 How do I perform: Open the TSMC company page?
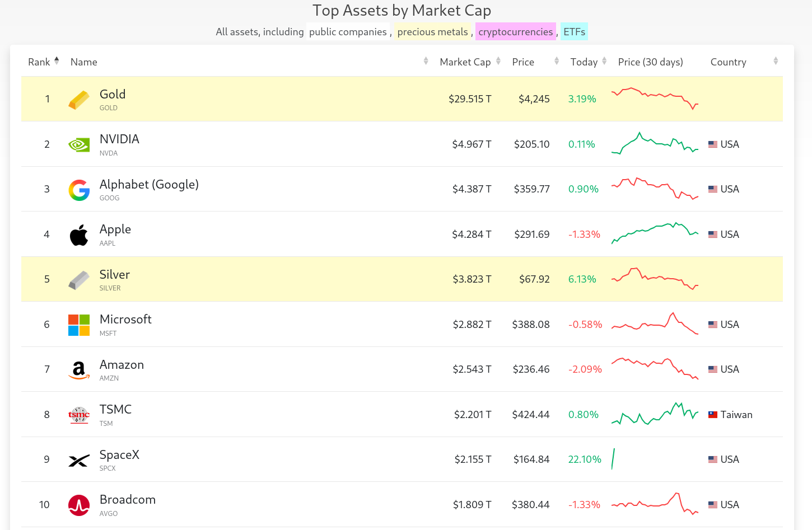click(x=115, y=410)
